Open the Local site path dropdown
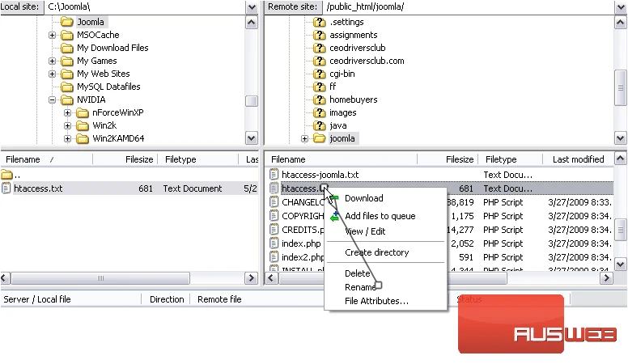The height and width of the screenshot is (364, 628). point(252,6)
